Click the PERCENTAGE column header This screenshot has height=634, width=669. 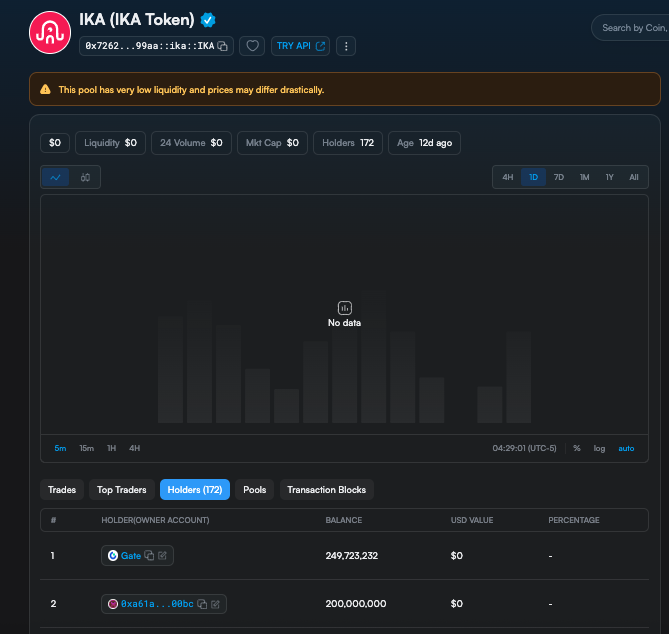coord(574,520)
